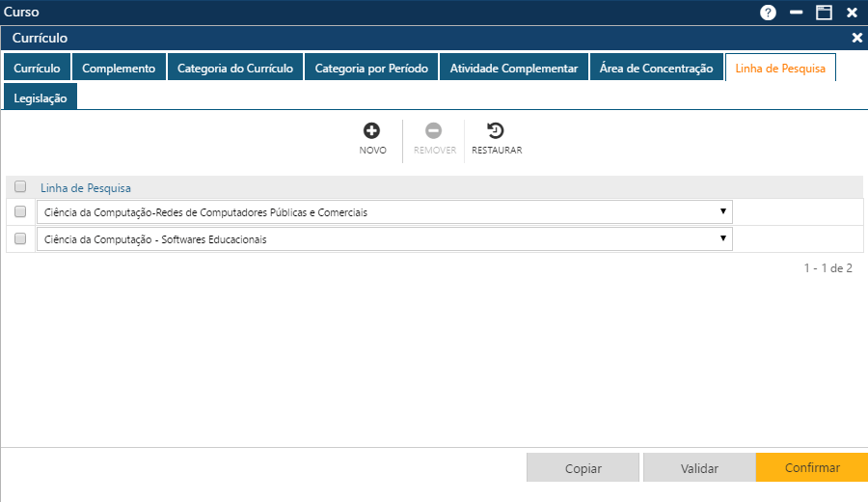868x502 pixels.
Task: Check the Softwares Educacionais row checkbox
Action: (20, 238)
